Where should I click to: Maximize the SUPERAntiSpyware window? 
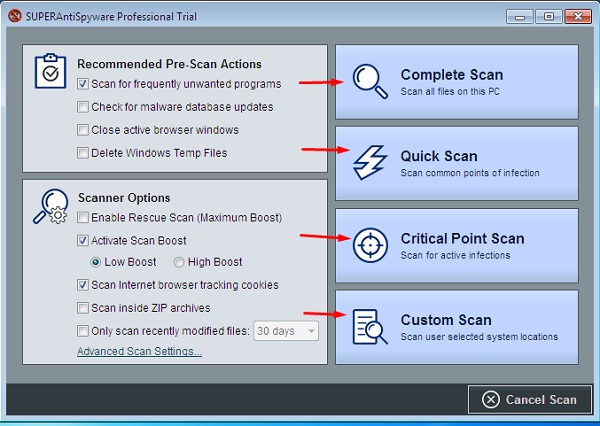tap(549, 17)
